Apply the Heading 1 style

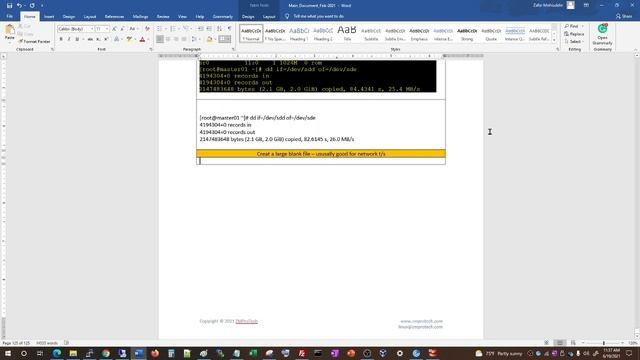tap(299, 33)
